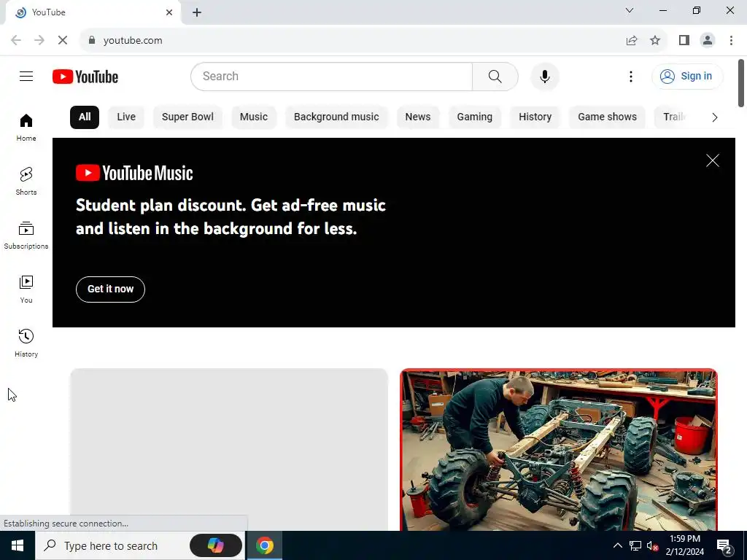Bookmark this tab with star icon
This screenshot has height=560, width=747.
(x=655, y=41)
